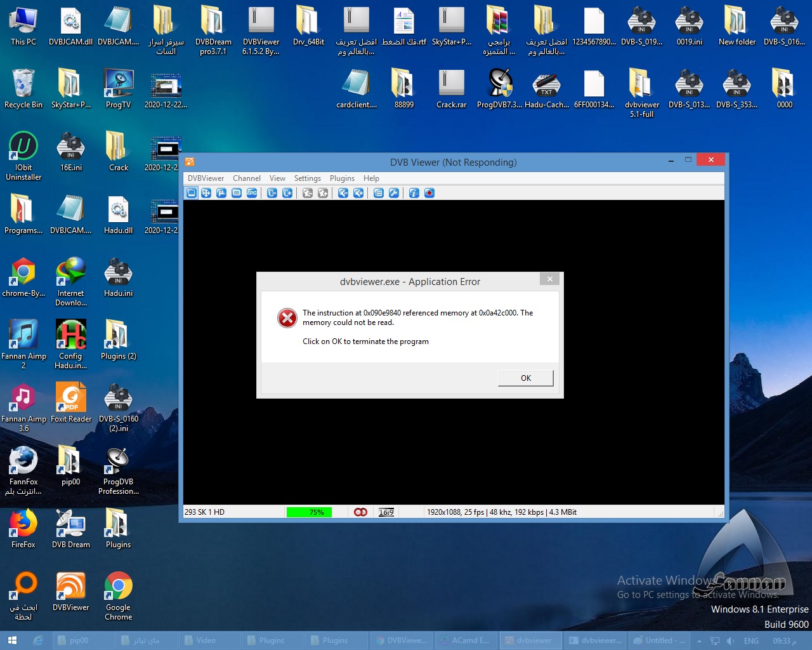Image resolution: width=812 pixels, height=650 pixels.
Task: Switch to the pip00 taskbar item
Action: tap(84, 640)
